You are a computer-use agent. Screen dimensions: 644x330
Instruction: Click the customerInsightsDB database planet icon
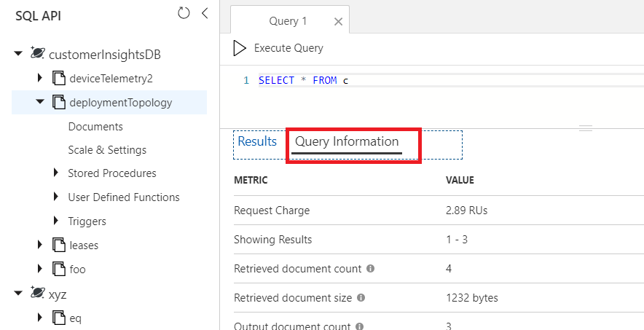click(38, 53)
